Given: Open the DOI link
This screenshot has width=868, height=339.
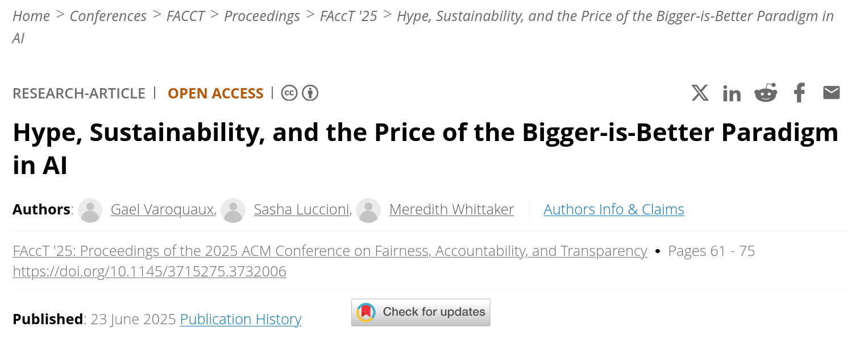Looking at the screenshot, I should pos(149,271).
